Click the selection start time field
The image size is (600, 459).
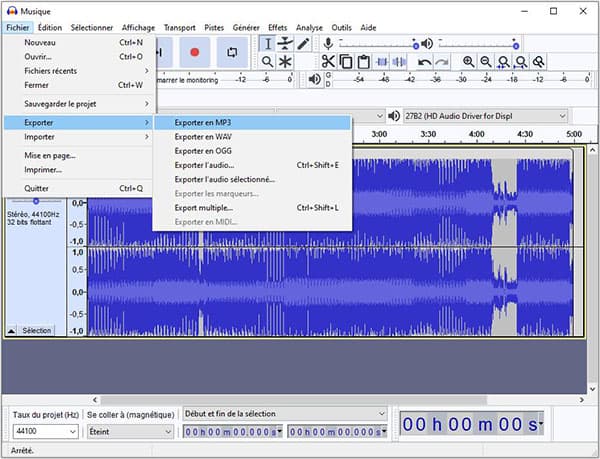233,432
